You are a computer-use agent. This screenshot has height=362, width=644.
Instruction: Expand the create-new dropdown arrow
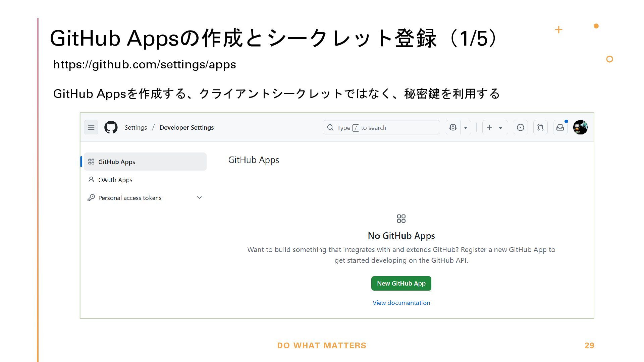(x=500, y=128)
